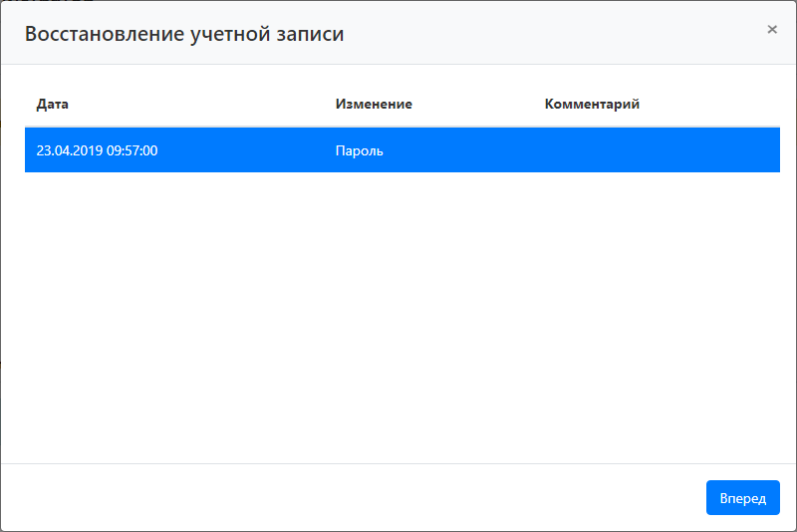
Task: Click blue row space between Пароль and comment column
Action: tap(463, 151)
